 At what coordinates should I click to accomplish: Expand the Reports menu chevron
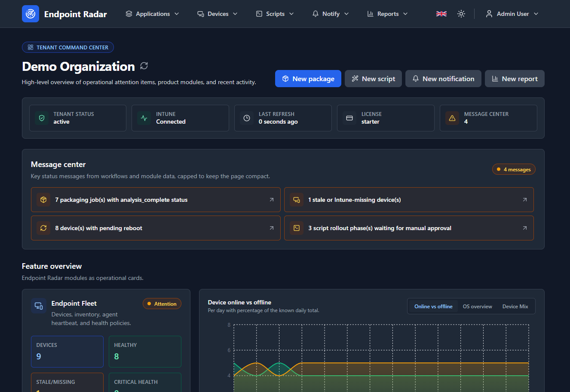405,14
